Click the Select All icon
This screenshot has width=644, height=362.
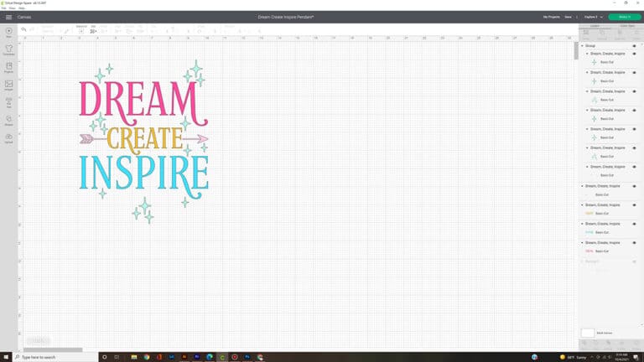click(x=81, y=31)
